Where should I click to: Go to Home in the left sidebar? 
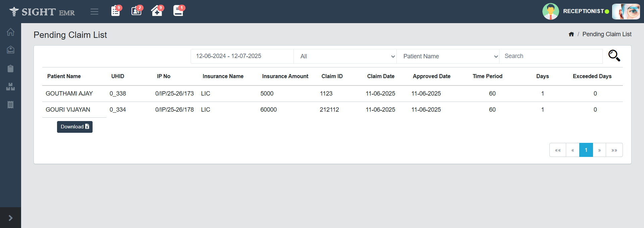(10, 32)
